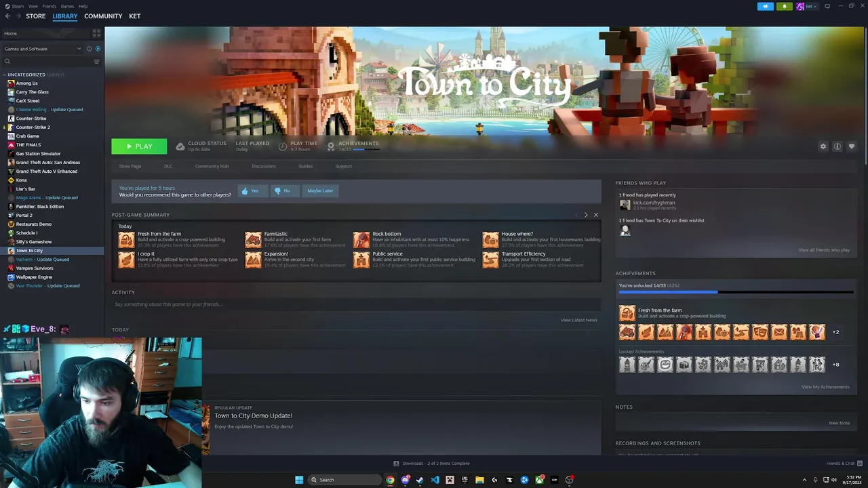Viewport: 868px width, 488px height.
Task: Open the Games and Software filter dropdown
Action: [42, 49]
